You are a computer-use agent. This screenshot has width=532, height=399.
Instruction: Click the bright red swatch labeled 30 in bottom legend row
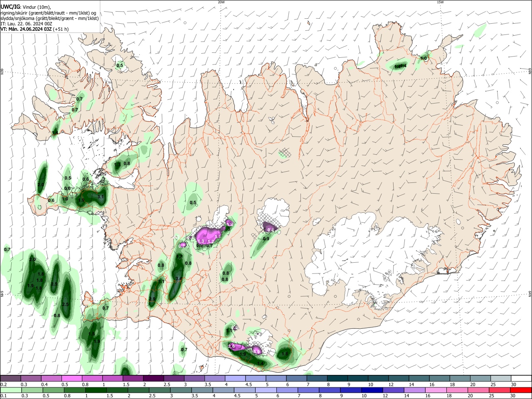coord(521,390)
